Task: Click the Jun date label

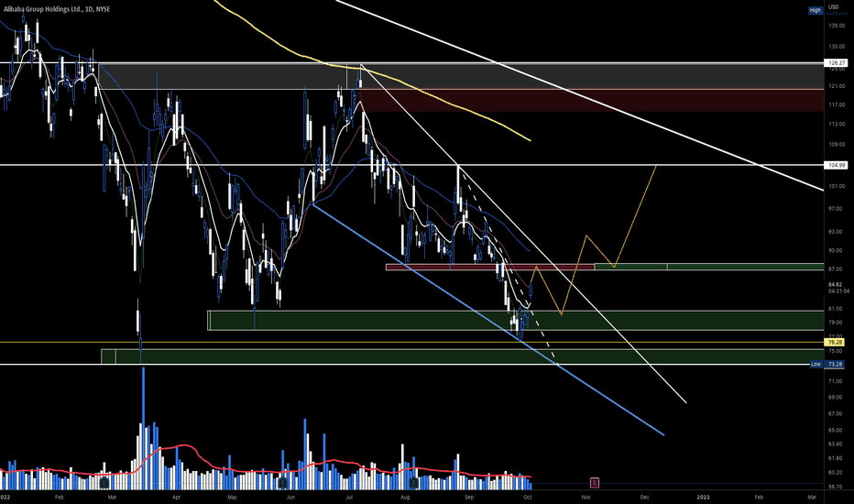Action: 290,497
